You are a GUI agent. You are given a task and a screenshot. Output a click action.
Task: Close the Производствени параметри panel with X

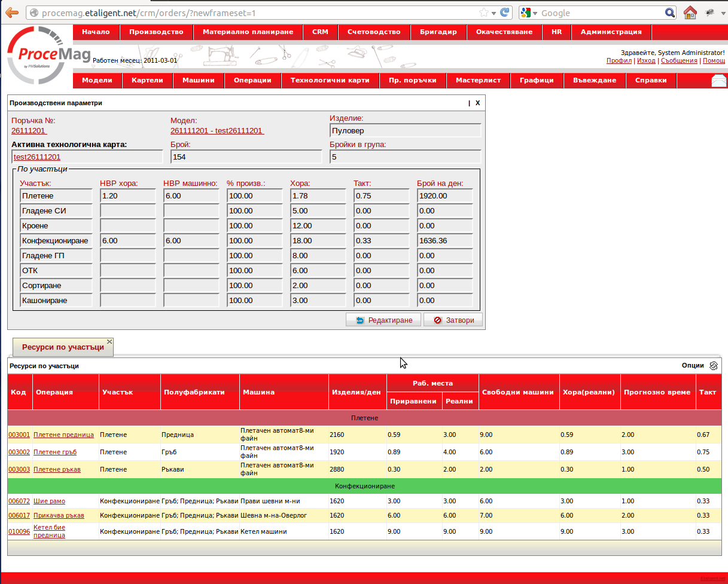click(x=477, y=103)
